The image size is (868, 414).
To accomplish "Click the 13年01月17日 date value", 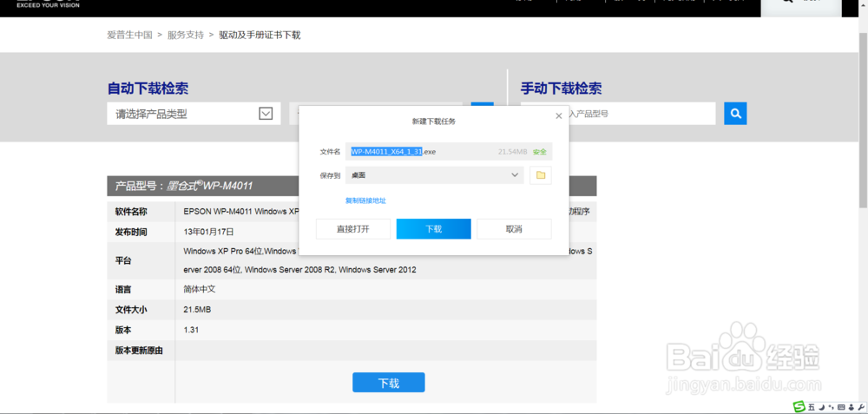I will click(x=208, y=232).
